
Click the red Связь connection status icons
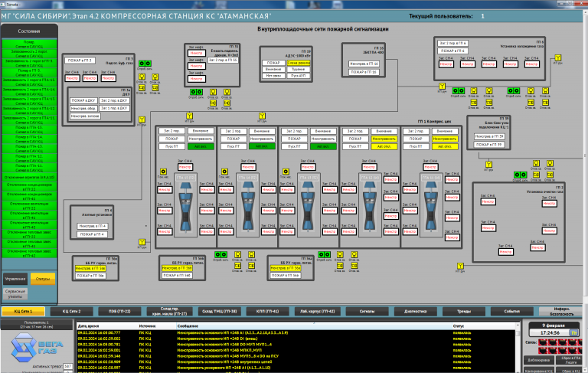pyautogui.click(x=560, y=346)
